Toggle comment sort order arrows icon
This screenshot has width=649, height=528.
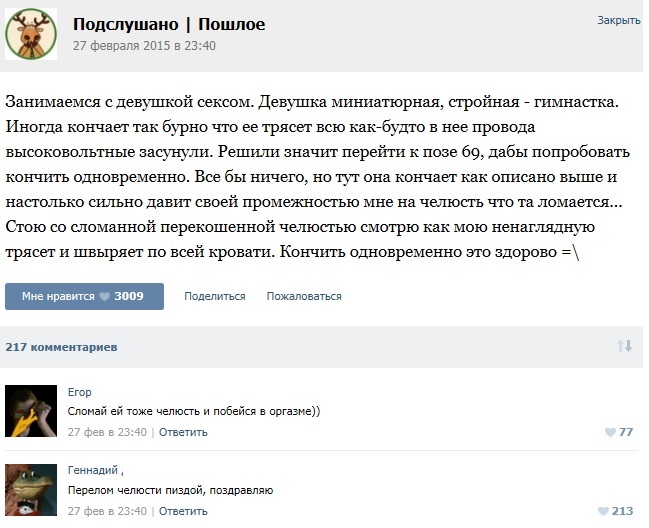(x=624, y=346)
